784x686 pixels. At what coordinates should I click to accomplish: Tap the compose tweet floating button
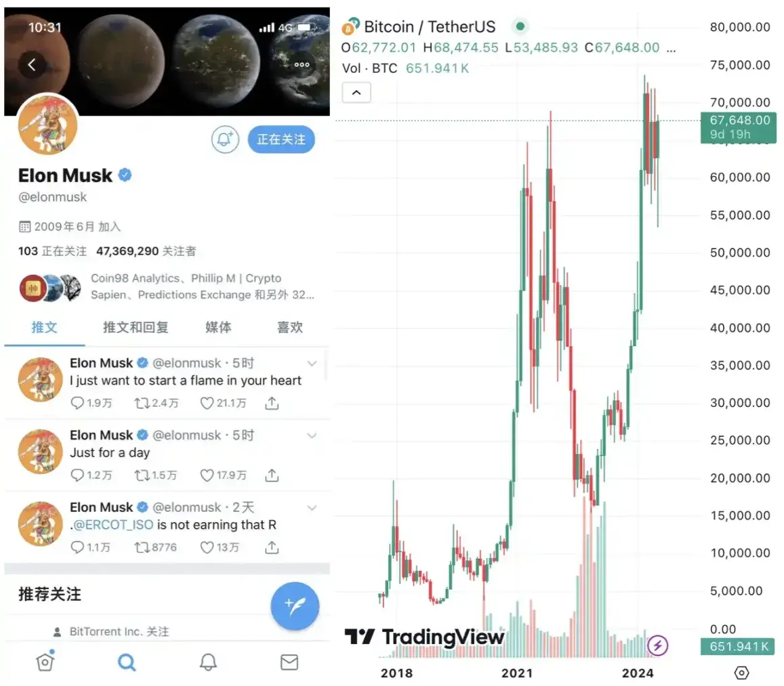[x=295, y=606]
